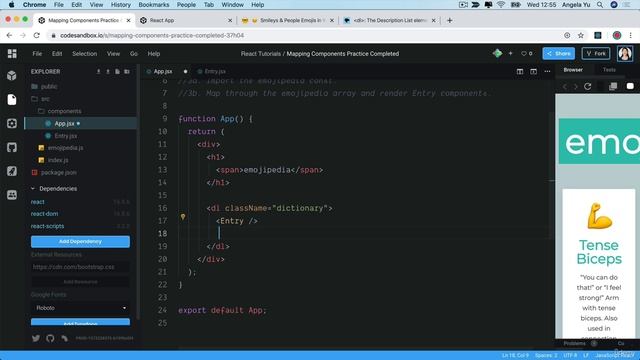This screenshot has width=640, height=360.
Task: Open the Live collaboration people icon
Action: point(12,195)
